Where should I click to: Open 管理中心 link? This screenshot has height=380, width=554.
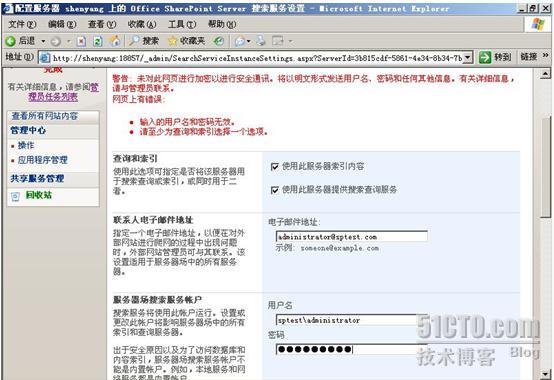coord(28,130)
